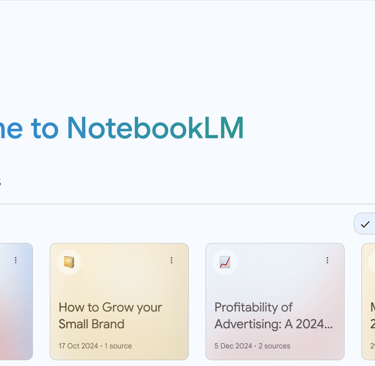Viewport: 375px width, 366px height.
Task: Click the 2 sources label on the pink card
Action: 274,346
